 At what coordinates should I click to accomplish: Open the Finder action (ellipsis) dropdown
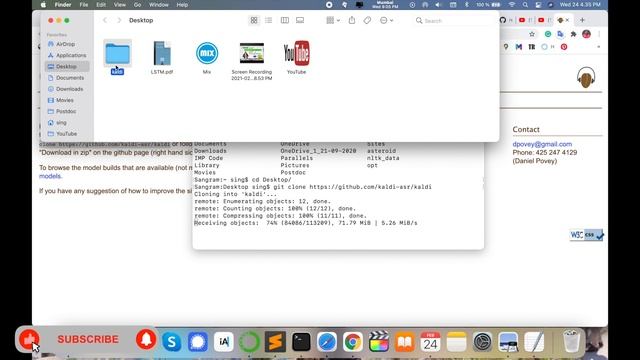[386, 20]
